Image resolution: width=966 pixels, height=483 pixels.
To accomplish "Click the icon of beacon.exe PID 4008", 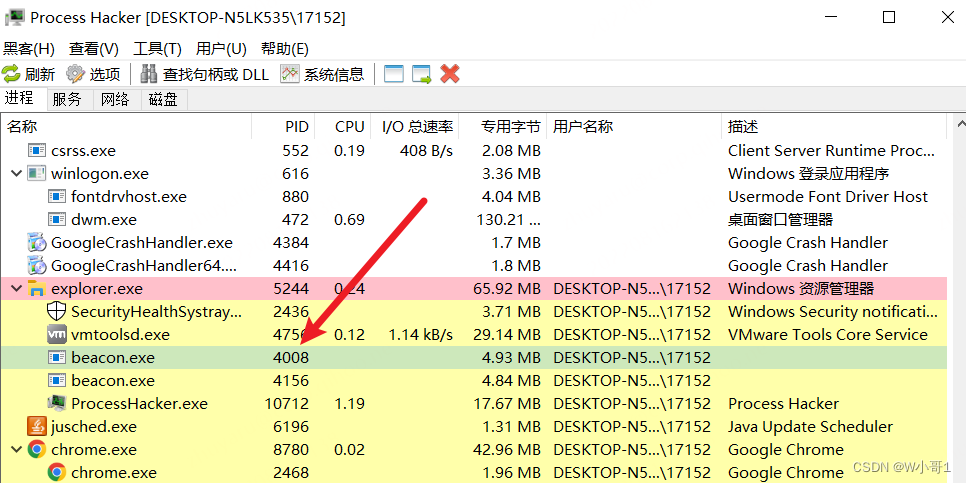I will tap(57, 357).
